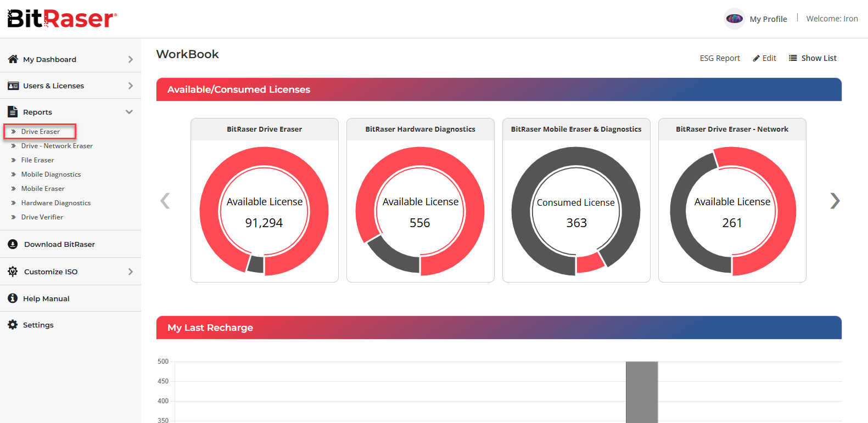Screen dimensions: 868x423
Task: Open the Drive - Network Eraser report
Action: pos(57,146)
